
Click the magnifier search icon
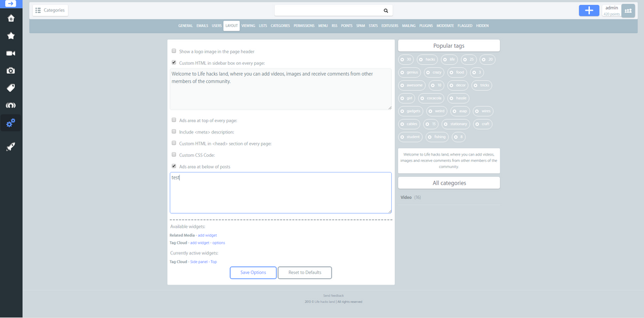click(x=386, y=11)
